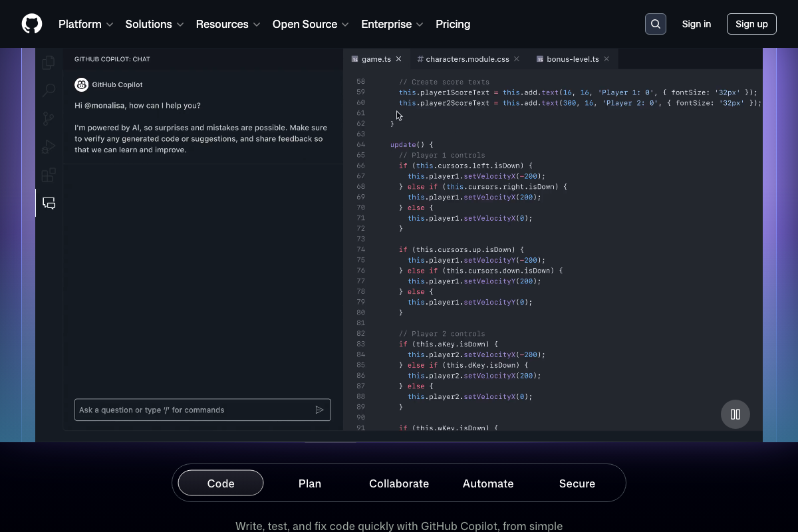This screenshot has width=798, height=532.
Task: Close the characters.module.css tab
Action: pyautogui.click(x=517, y=59)
